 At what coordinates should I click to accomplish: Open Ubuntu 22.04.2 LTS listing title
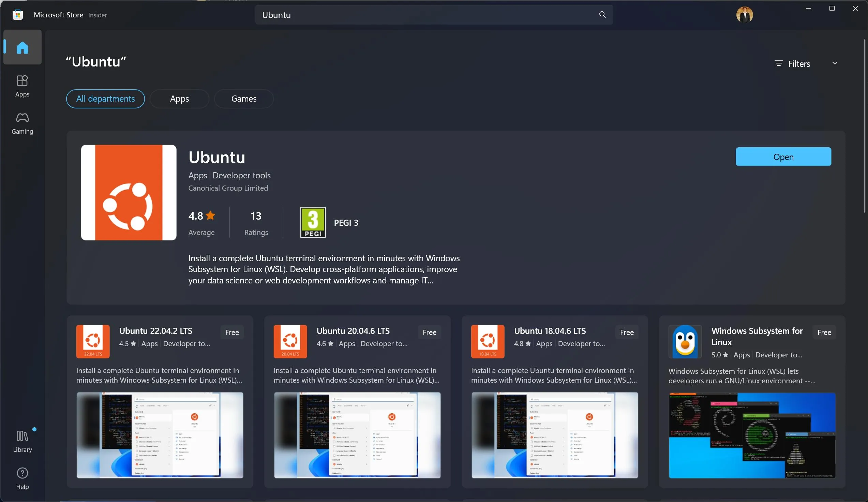click(x=156, y=331)
